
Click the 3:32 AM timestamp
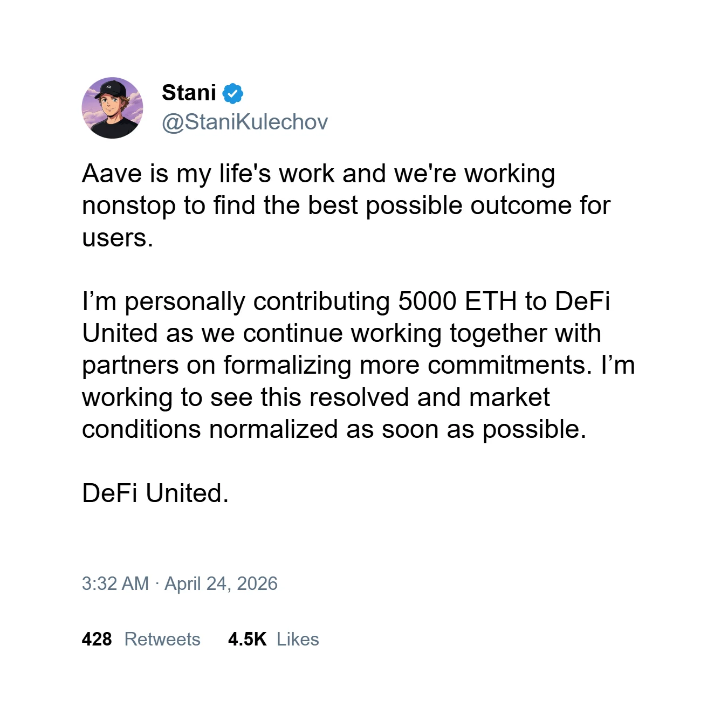tap(115, 583)
